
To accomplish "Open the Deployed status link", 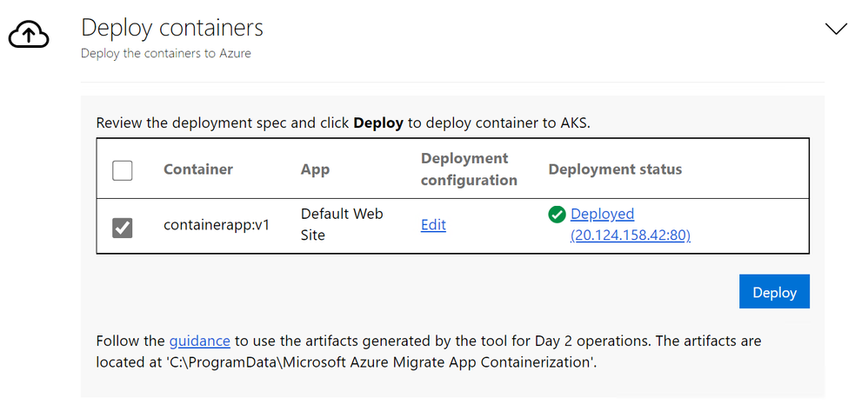I will point(602,214).
